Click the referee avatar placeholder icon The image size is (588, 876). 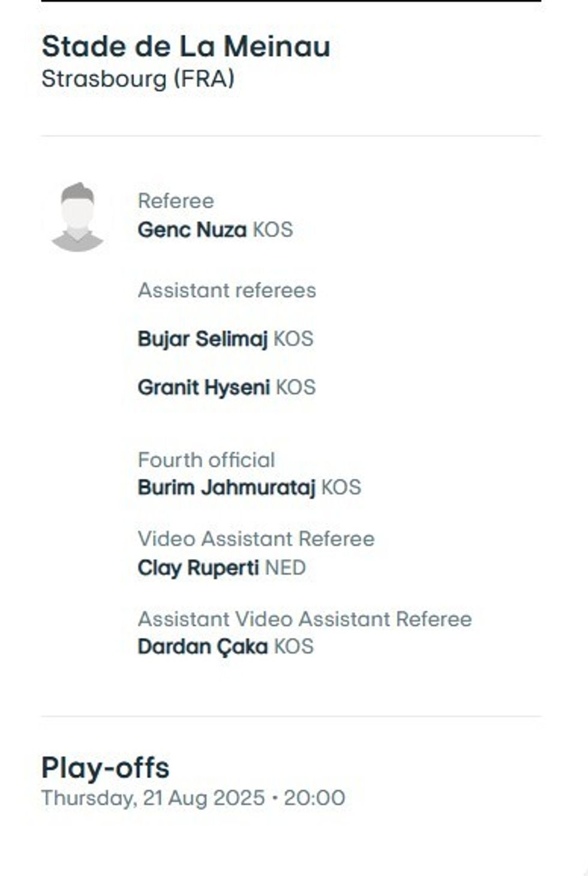[x=77, y=217]
